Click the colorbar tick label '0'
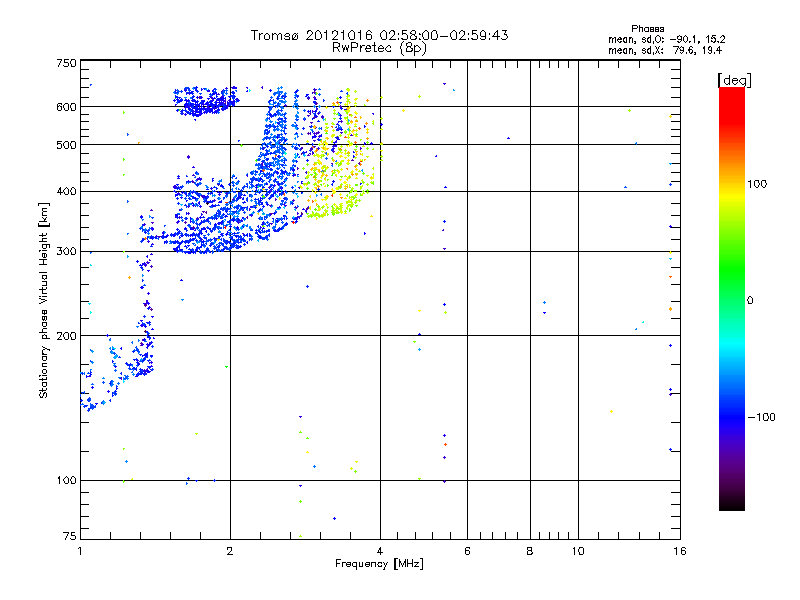The image size is (800, 600). pos(750,301)
